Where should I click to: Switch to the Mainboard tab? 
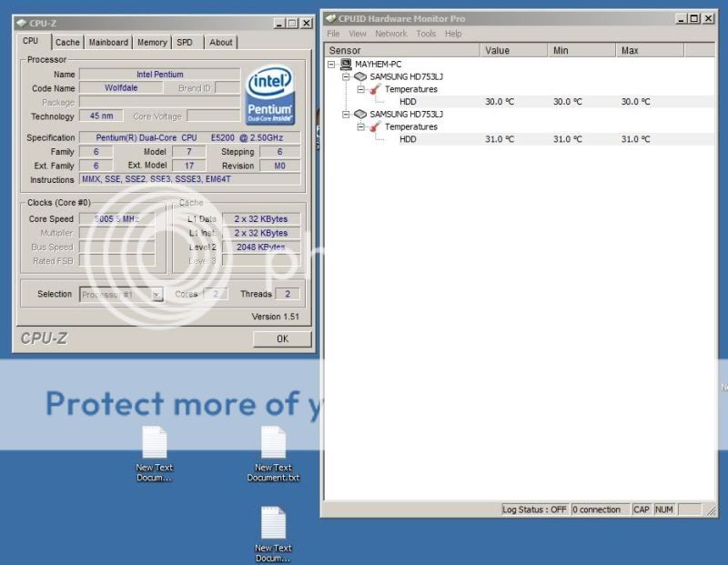[108, 42]
